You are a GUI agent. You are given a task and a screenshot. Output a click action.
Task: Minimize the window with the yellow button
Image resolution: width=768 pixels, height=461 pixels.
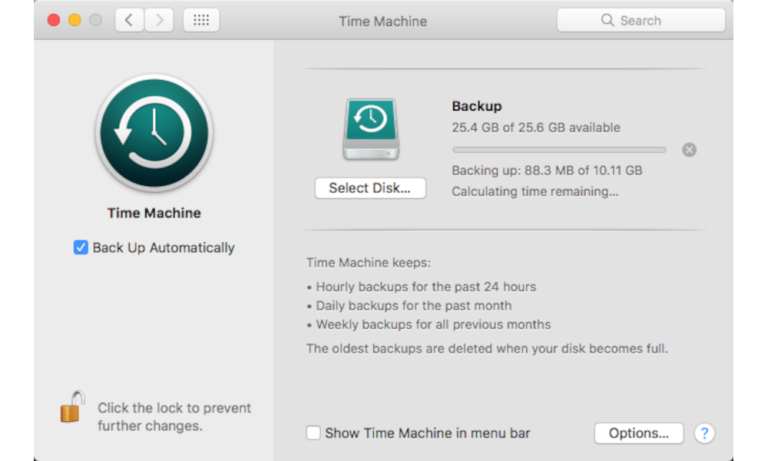coord(74,20)
